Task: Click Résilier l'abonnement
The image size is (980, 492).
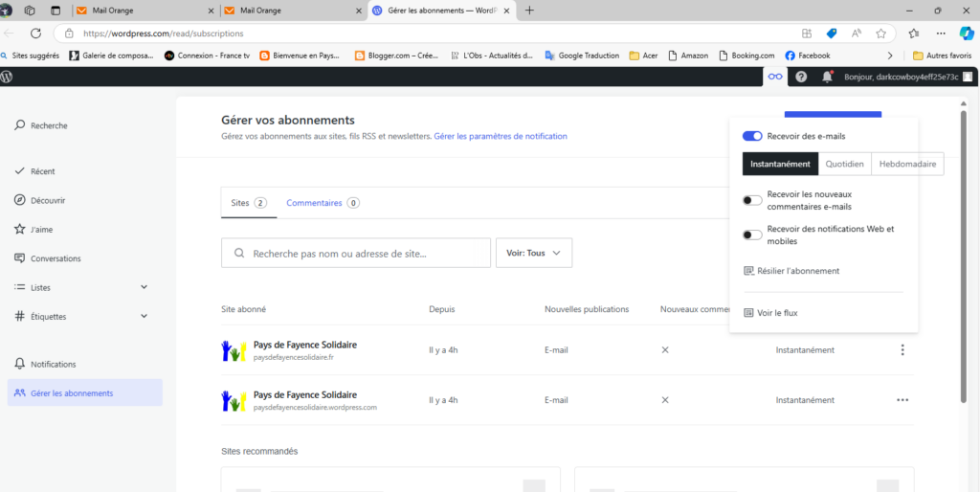Action: [797, 271]
